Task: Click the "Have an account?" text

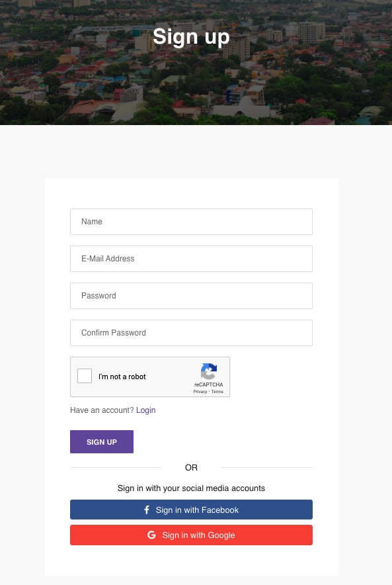Action: click(x=102, y=410)
